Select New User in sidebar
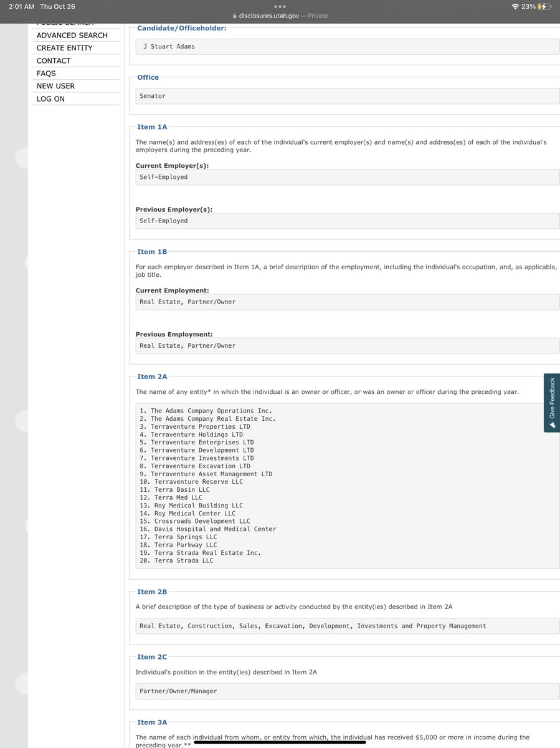The image size is (560, 748). (x=55, y=86)
